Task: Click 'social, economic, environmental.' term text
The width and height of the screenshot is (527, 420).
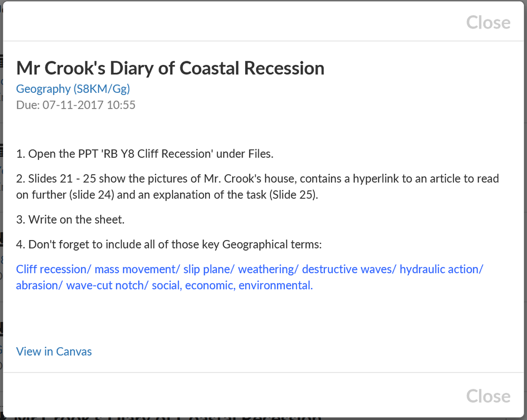Action: [232, 285]
